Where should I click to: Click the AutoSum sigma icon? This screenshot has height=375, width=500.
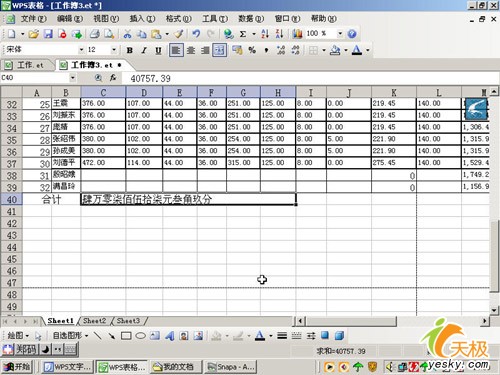(243, 34)
